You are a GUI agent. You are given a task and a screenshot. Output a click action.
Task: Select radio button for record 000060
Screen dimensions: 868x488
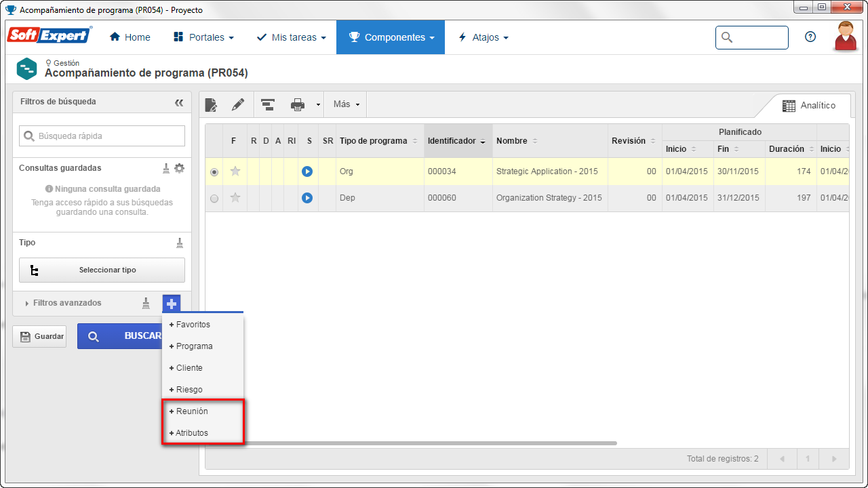tap(214, 199)
